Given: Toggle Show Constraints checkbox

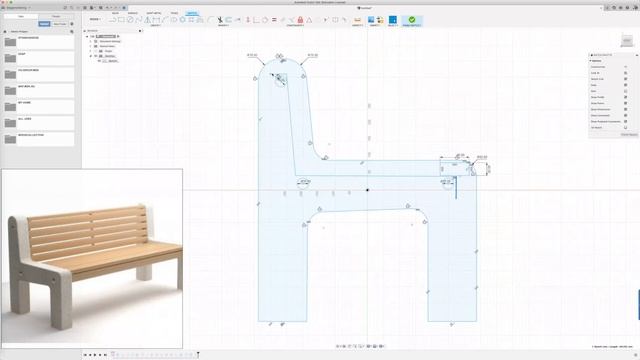Looking at the screenshot, I should coord(625,116).
